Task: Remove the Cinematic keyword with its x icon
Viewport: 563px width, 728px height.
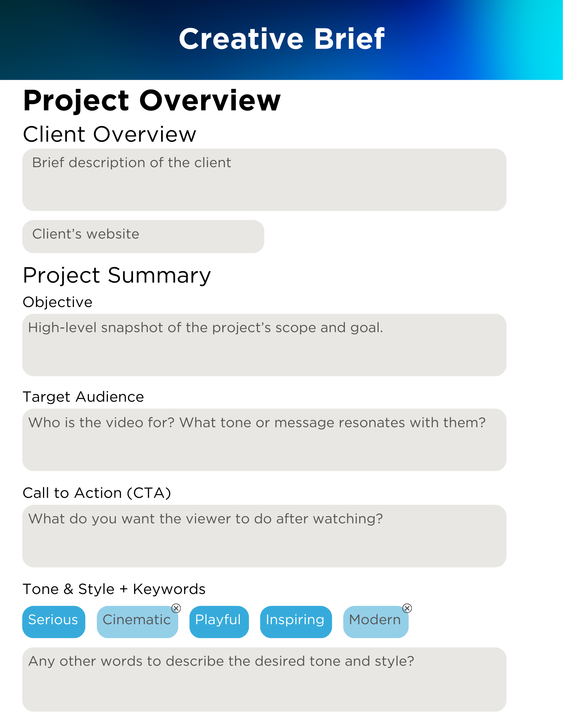Action: coord(176,608)
